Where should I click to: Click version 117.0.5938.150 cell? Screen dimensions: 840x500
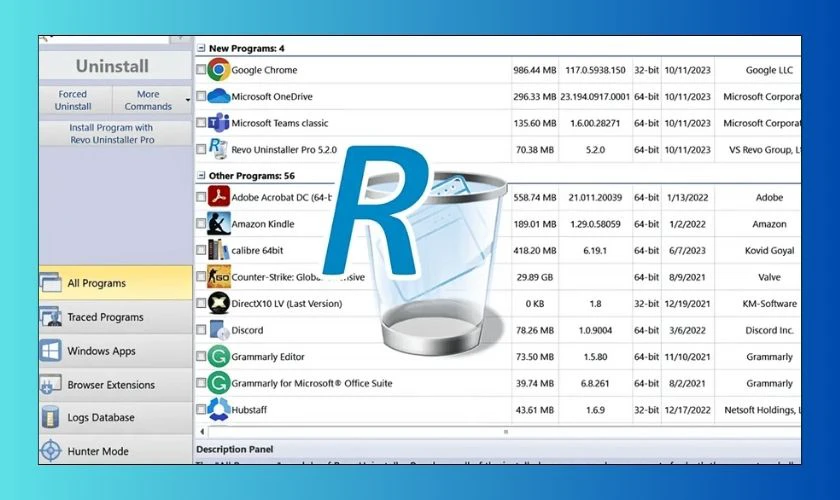point(595,70)
